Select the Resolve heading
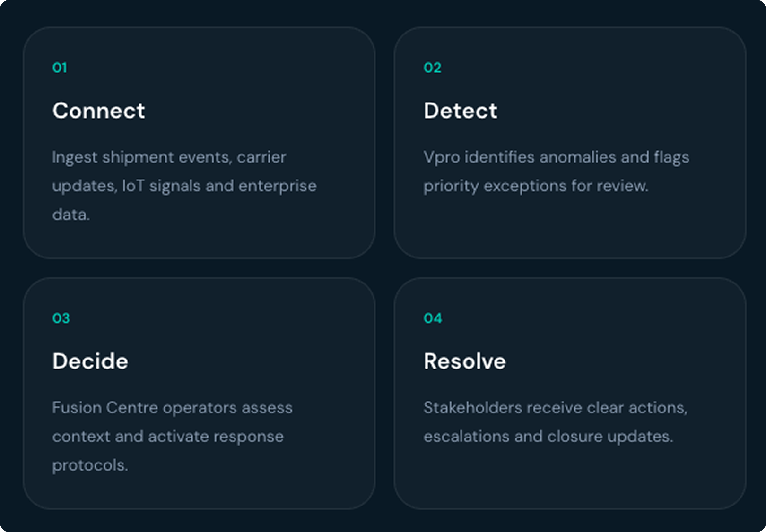Viewport: 766px width, 532px height. [x=465, y=361]
